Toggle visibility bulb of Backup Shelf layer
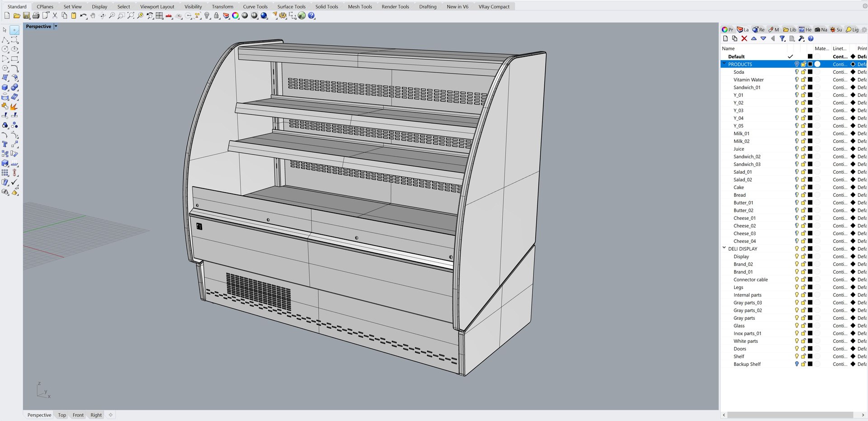 pyautogui.click(x=797, y=364)
